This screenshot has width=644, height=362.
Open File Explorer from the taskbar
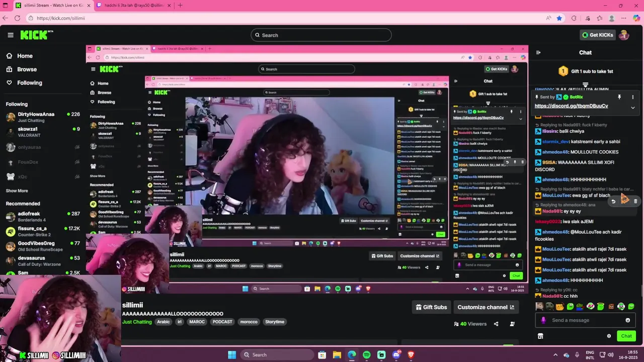(x=337, y=355)
